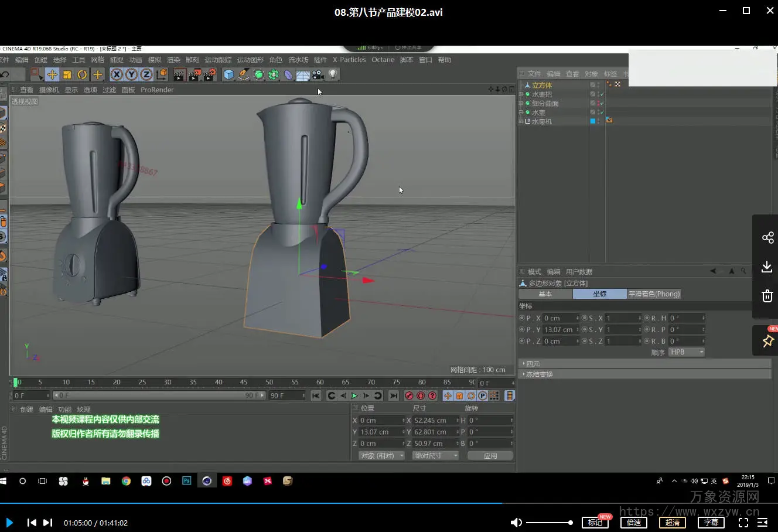Open the 对象 (相对) coordinate dropdown
Image resolution: width=778 pixels, height=532 pixels.
click(381, 455)
